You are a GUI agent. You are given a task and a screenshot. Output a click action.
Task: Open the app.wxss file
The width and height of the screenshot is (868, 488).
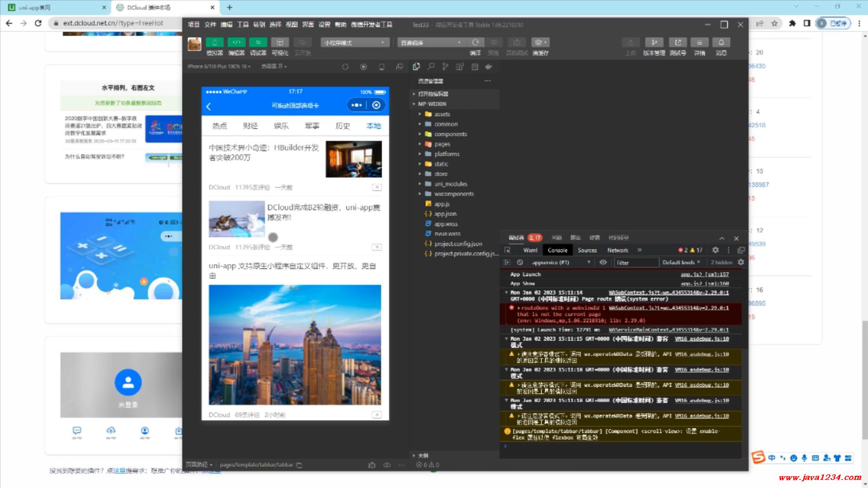(x=446, y=224)
